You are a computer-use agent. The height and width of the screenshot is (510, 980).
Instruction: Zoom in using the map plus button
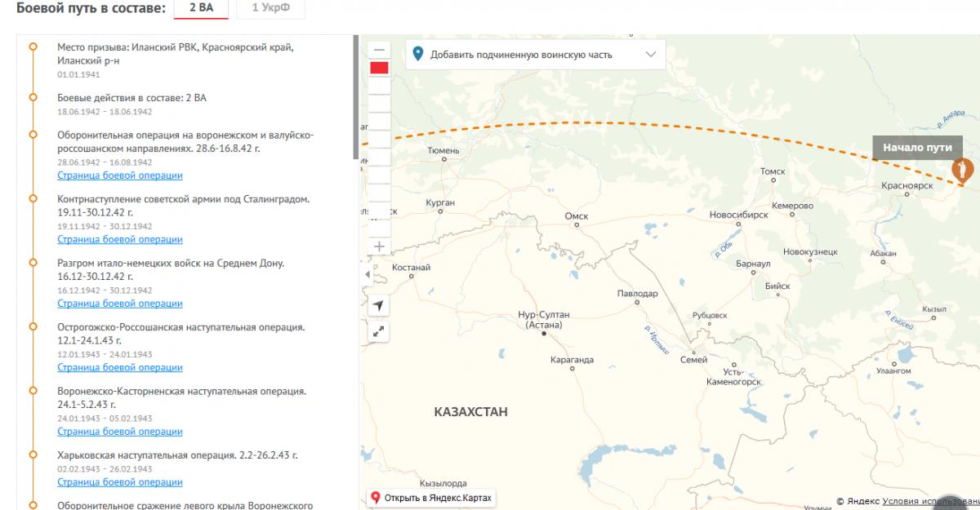[379, 246]
